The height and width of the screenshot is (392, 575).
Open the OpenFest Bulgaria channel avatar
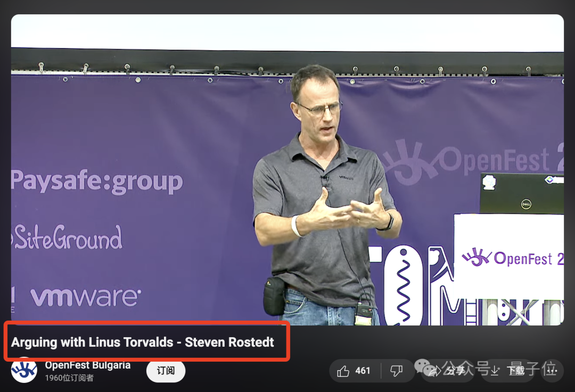tap(24, 370)
